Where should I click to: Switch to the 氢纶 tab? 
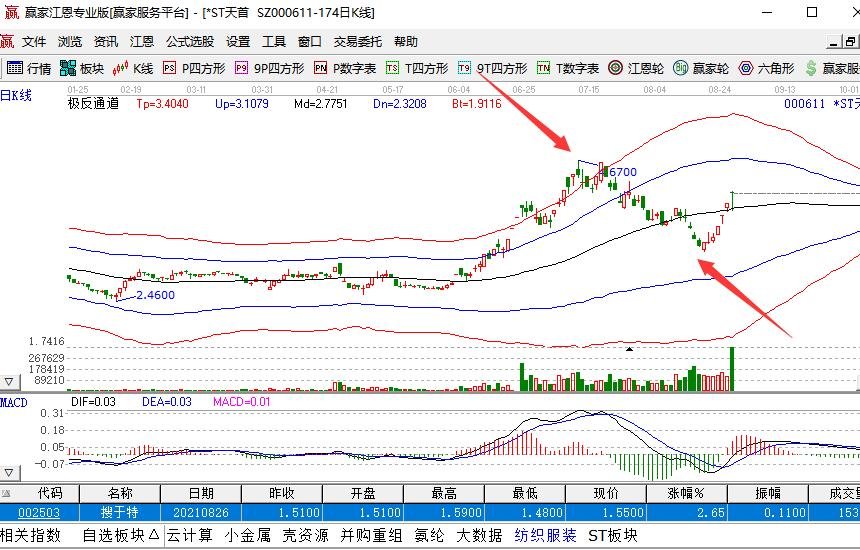tap(429, 535)
